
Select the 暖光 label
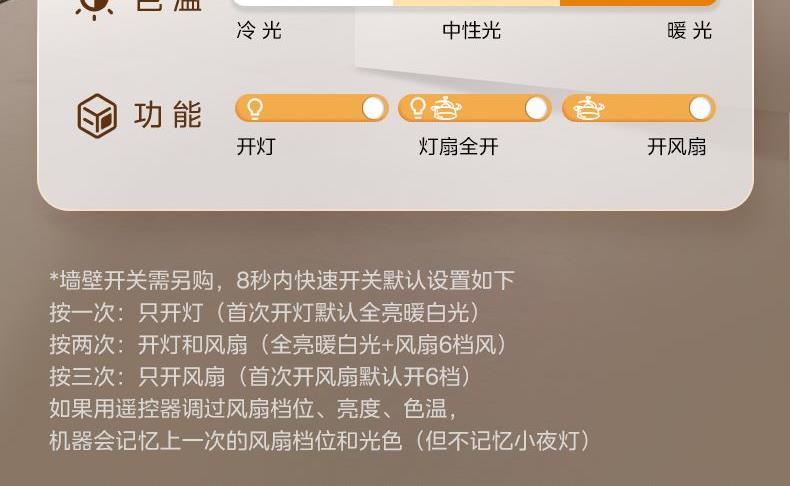pyautogui.click(x=689, y=31)
